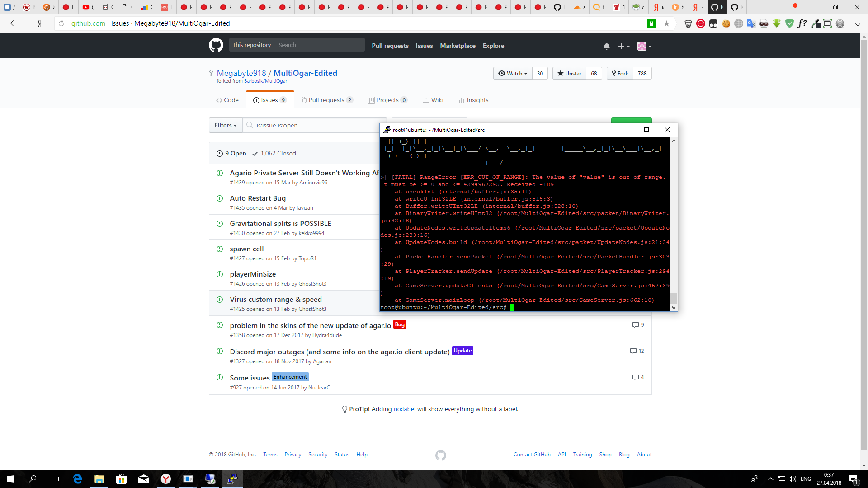This screenshot has height=488, width=868.
Task: Open the Google Translate extension icon
Action: click(x=751, y=23)
